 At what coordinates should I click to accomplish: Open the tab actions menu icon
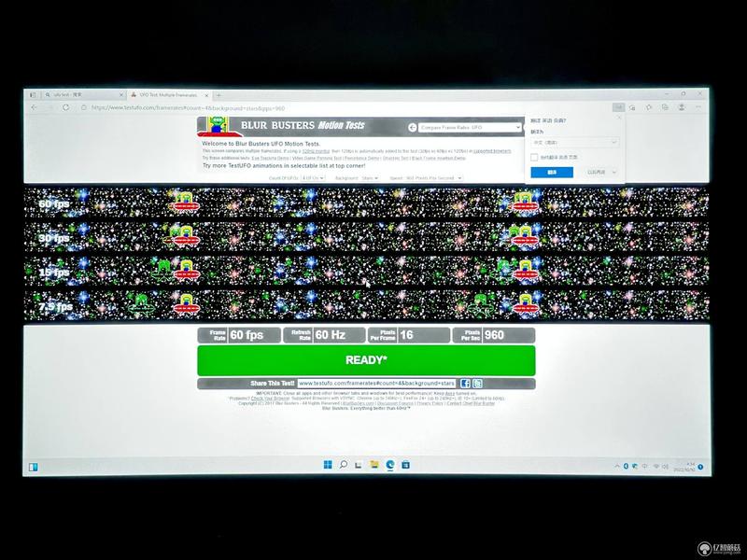(x=33, y=95)
